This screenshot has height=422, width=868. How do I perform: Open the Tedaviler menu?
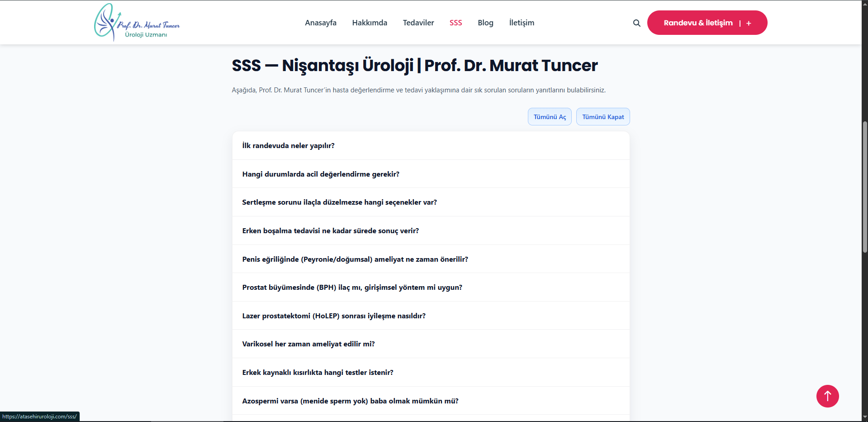coord(418,23)
